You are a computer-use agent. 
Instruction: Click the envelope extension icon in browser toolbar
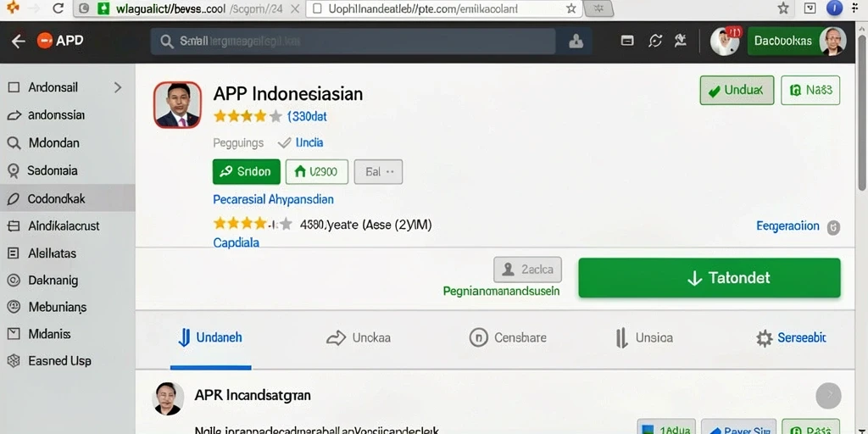tap(810, 8)
